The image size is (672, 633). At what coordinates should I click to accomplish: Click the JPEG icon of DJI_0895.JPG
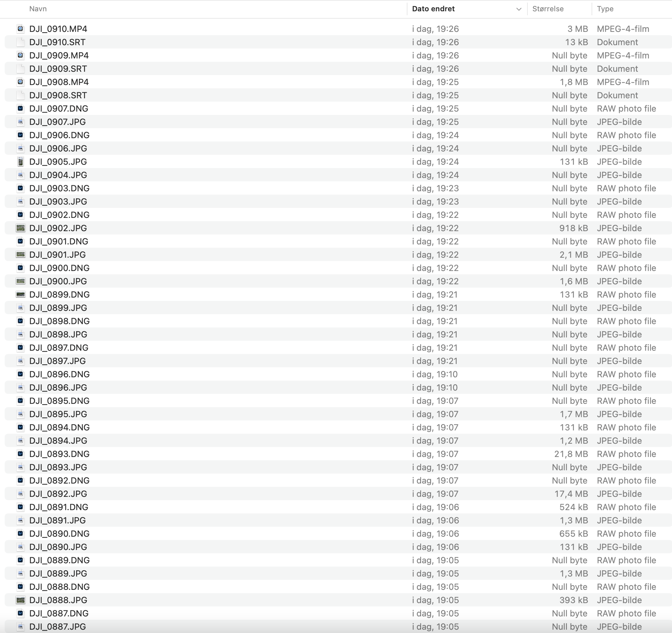pos(21,414)
